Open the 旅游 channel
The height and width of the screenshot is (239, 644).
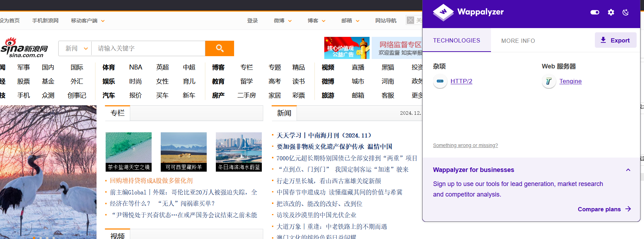328,95
